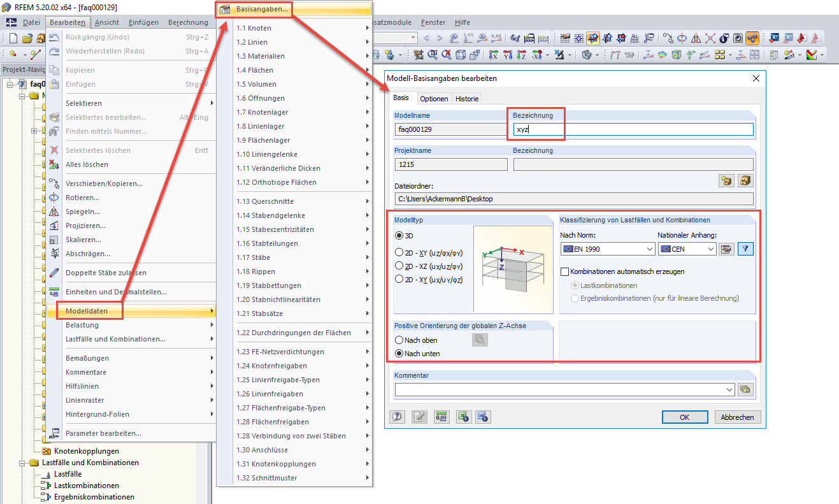Open the Nach Norm dropdown EN 1990

(x=607, y=249)
